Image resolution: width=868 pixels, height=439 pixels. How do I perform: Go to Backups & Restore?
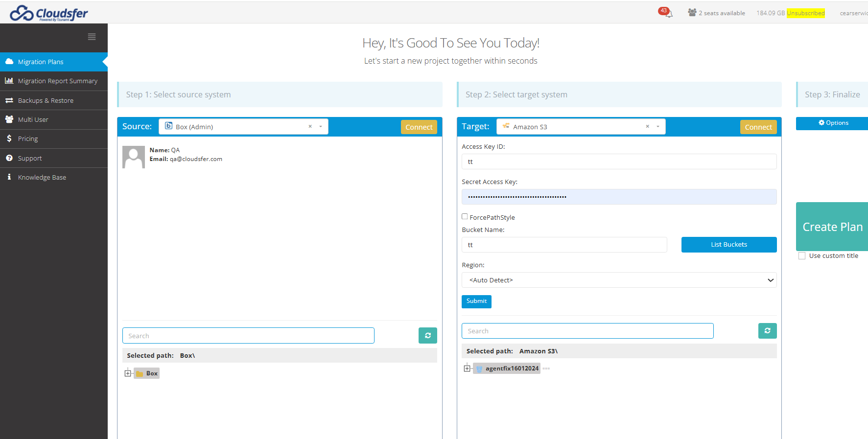tap(54, 100)
